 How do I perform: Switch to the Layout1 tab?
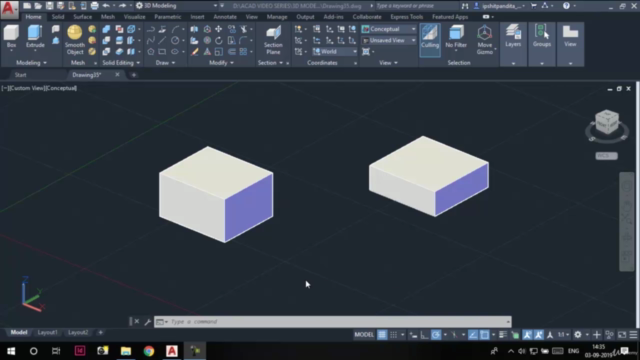[x=47, y=333]
